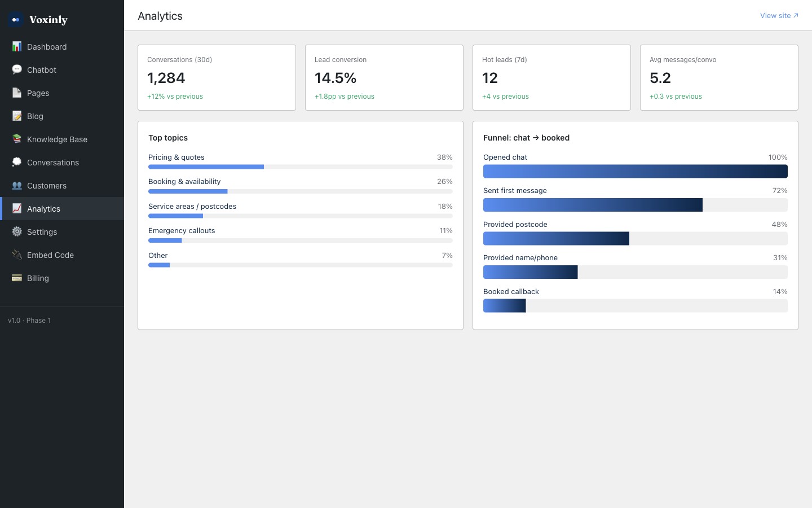Screen dimensions: 812x508
Task: Click the 5.2 avg messages value
Action: pos(660,78)
